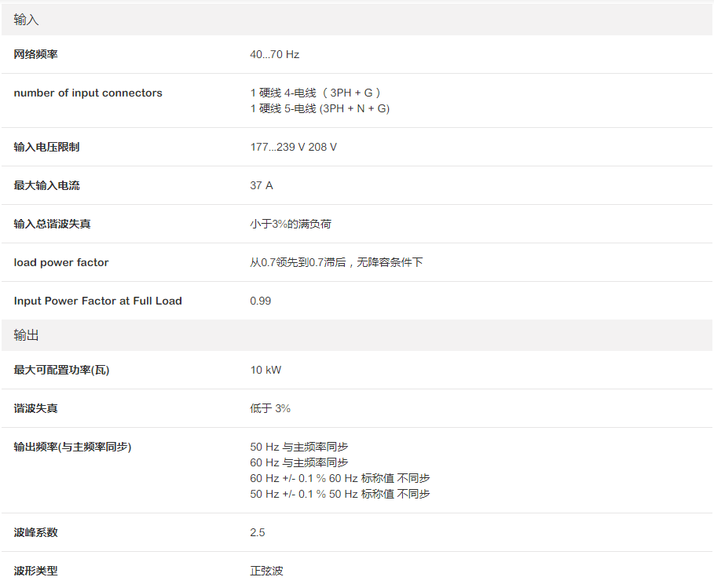Click the 输入总谐波失真 label
The image size is (714, 588).
[x=52, y=224]
